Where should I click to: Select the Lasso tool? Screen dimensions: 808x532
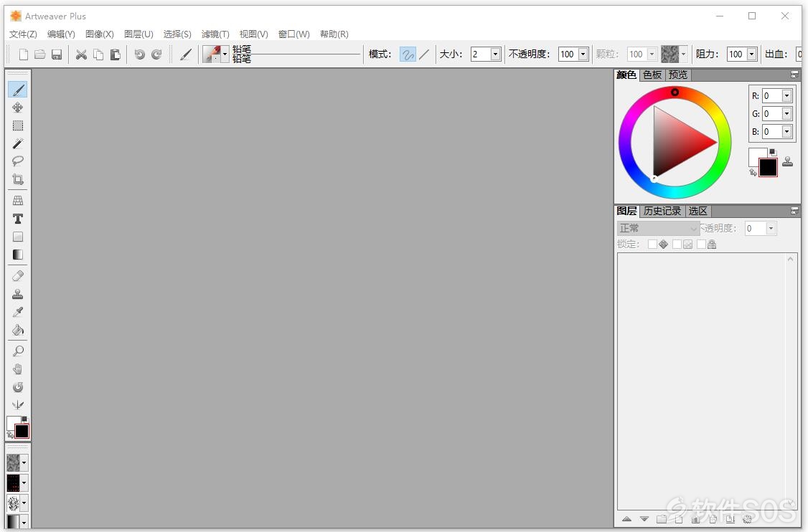[18, 161]
